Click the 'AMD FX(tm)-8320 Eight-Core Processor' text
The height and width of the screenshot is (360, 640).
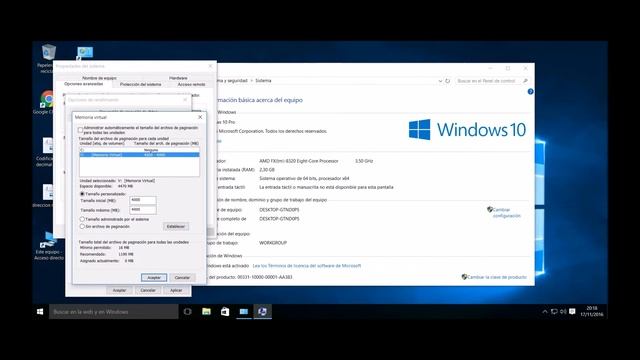point(299,161)
